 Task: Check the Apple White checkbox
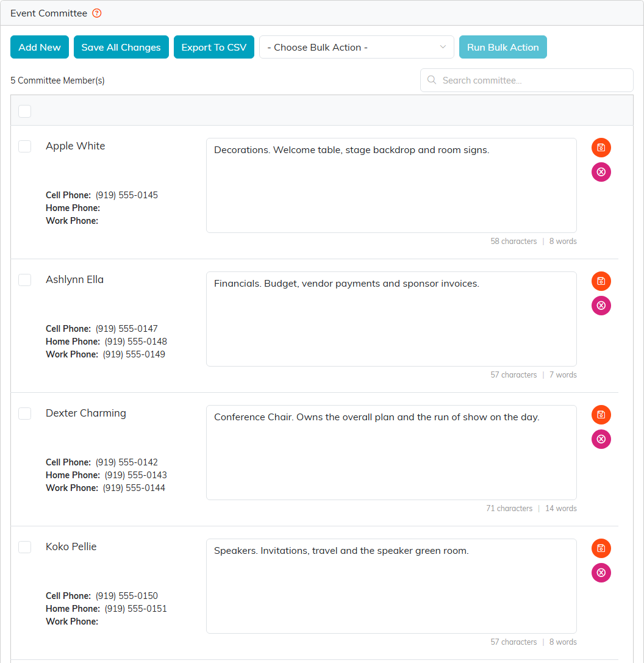coord(25,146)
